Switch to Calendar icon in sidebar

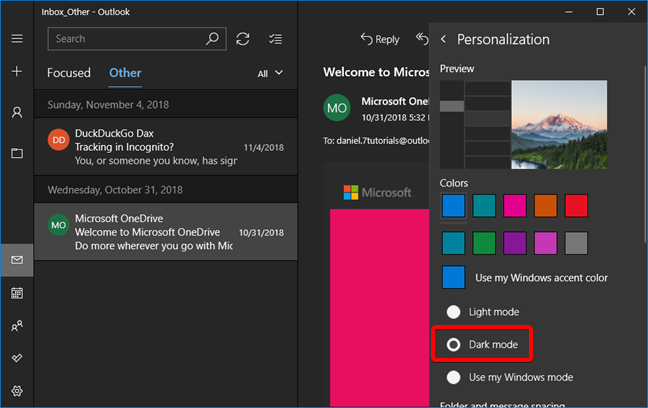(x=17, y=293)
